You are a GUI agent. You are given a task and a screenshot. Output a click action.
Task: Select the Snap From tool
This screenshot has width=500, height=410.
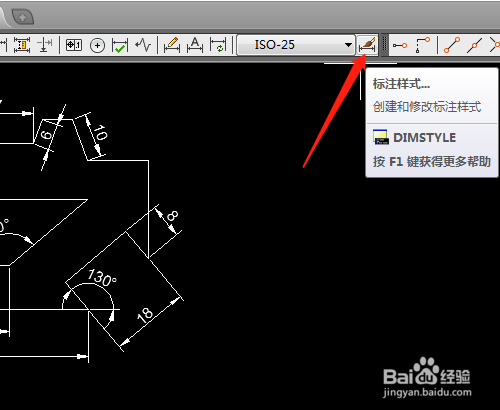coord(423,45)
